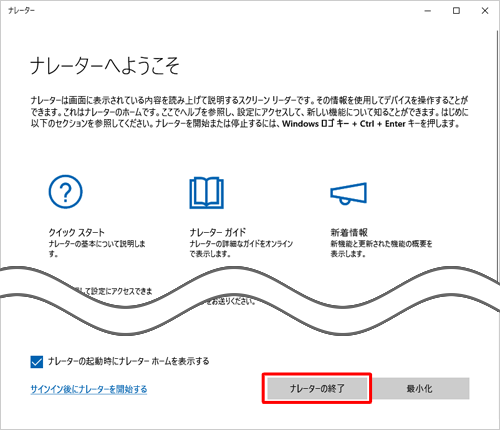Maximize the Narrator window
500x430 pixels.
tap(456, 11)
